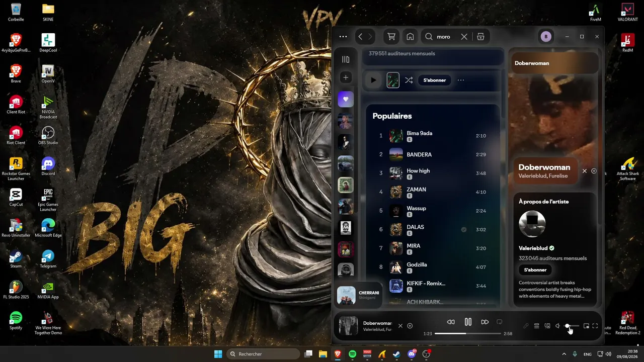Image resolution: width=644 pixels, height=362 pixels.
Task: Add playing track to Liked Songs
Action: pyautogui.click(x=410, y=326)
